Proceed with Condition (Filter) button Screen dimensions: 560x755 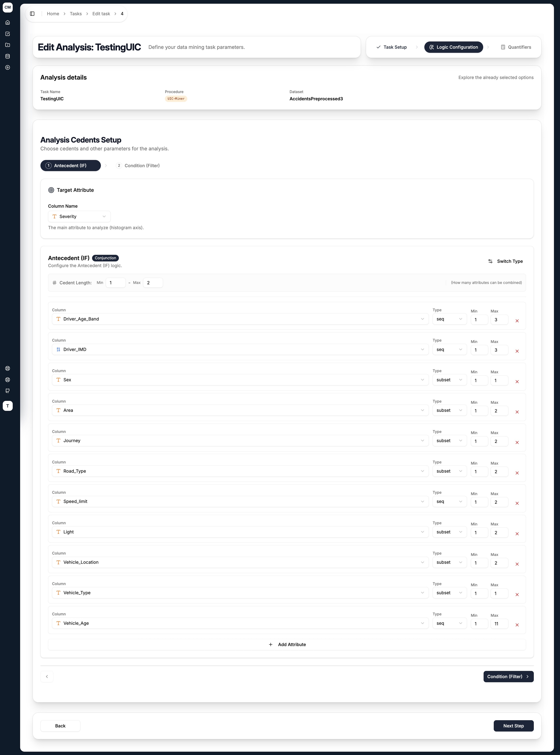tap(508, 677)
